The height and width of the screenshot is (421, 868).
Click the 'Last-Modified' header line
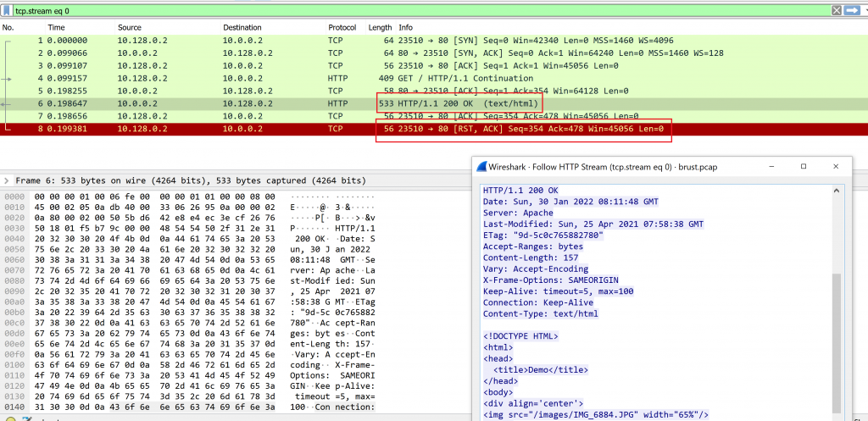pos(593,224)
